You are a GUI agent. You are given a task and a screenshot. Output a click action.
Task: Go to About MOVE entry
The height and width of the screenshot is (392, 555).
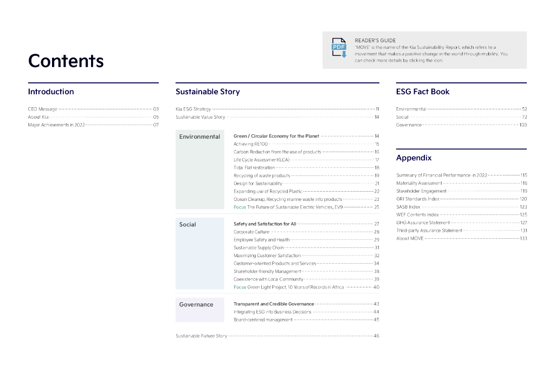462,239
